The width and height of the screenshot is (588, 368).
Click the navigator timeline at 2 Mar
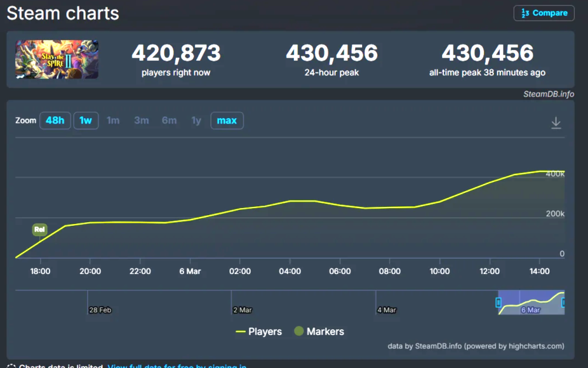[242, 310]
